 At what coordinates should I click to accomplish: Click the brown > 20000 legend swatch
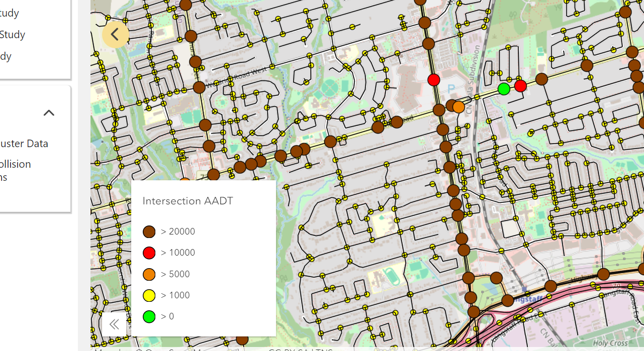149,231
